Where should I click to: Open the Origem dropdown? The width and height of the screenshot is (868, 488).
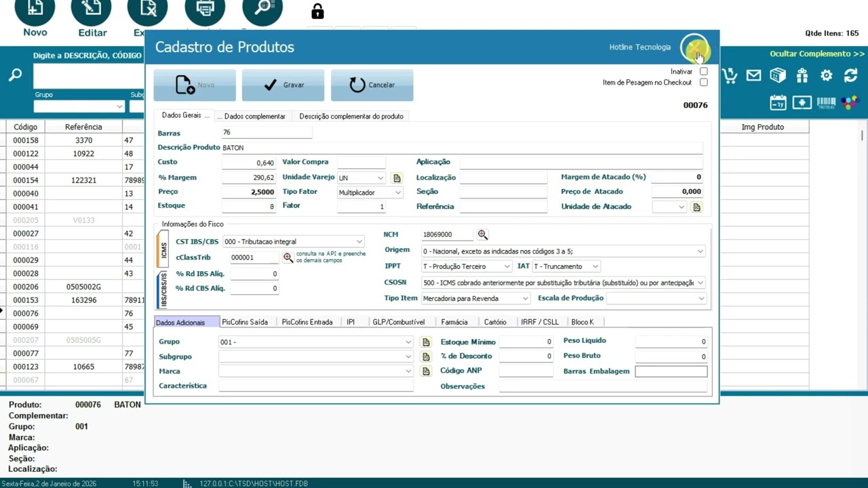[701, 251]
